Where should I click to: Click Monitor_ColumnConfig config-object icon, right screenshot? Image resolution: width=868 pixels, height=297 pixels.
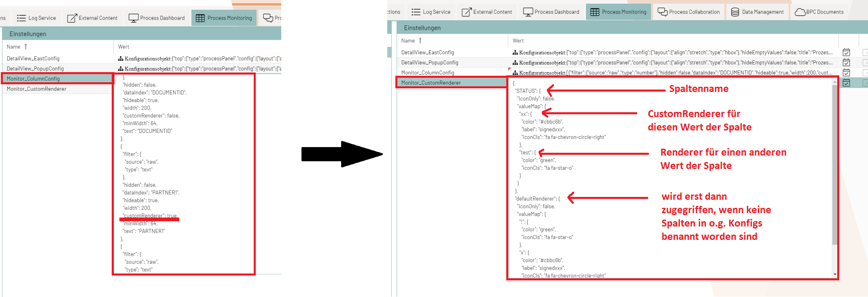tap(515, 73)
